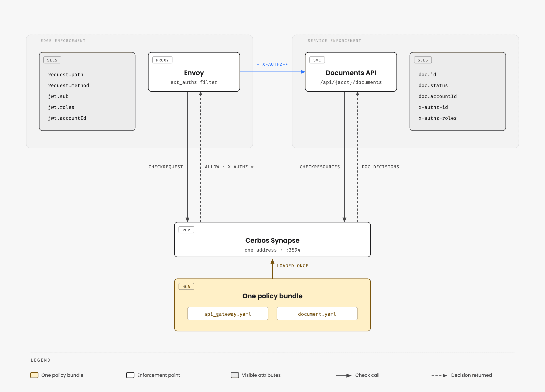545x392 pixels.
Task: Click the PDP tag on Cerbos Synapse box
Action: coord(186,230)
